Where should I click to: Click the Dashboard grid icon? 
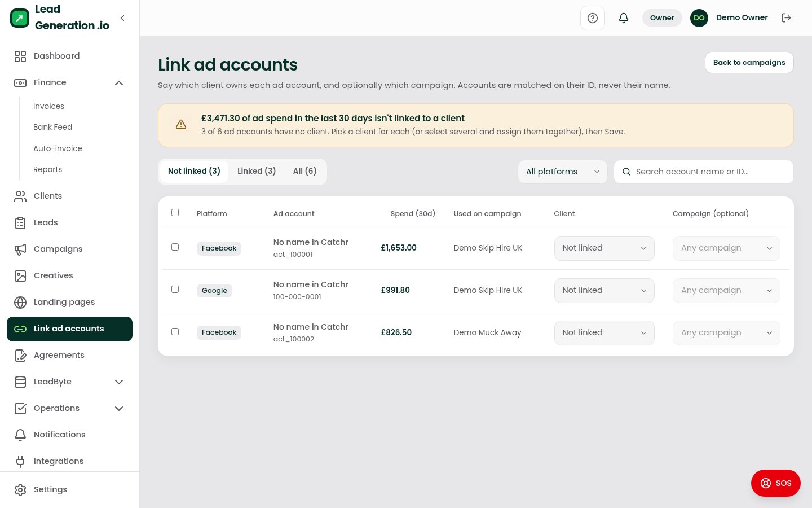pyautogui.click(x=20, y=56)
